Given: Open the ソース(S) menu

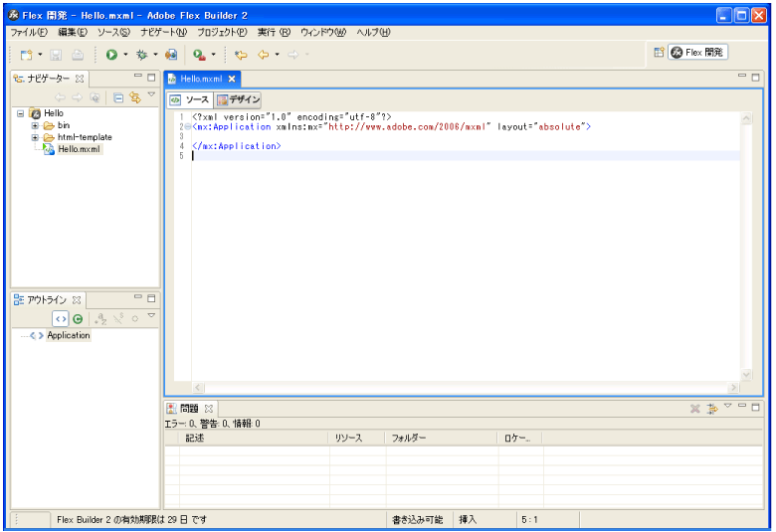Looking at the screenshot, I should (x=113, y=32).
